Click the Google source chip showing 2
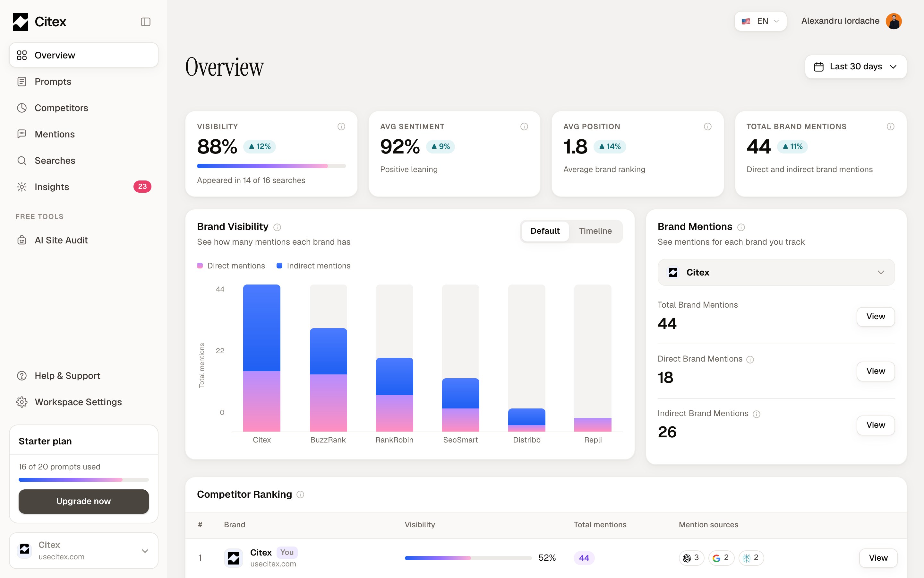The image size is (924, 578). (721, 558)
